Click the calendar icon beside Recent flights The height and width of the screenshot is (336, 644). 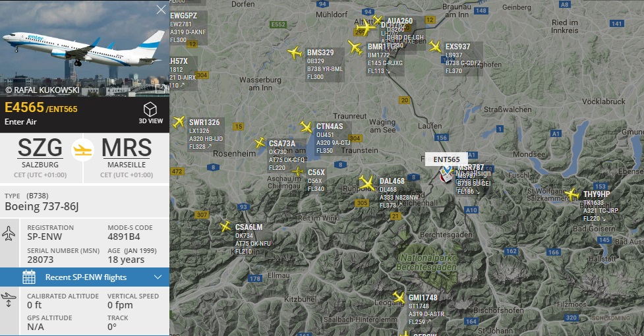[x=29, y=277]
